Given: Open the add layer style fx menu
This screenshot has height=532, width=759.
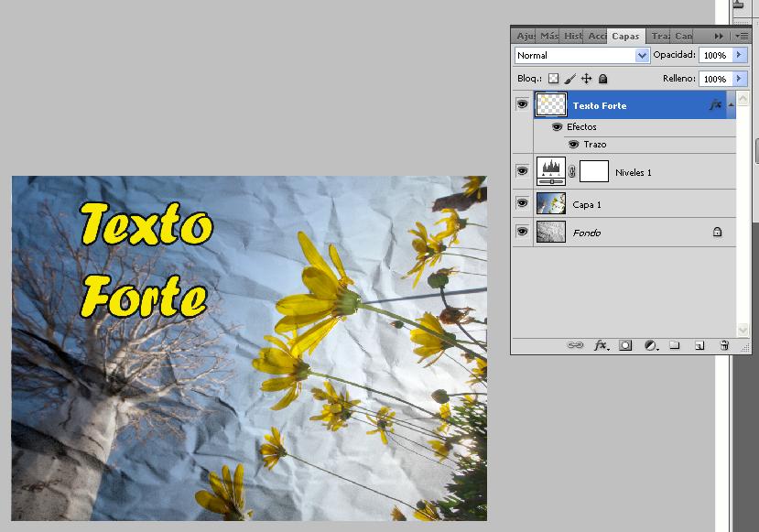Looking at the screenshot, I should click(x=601, y=345).
